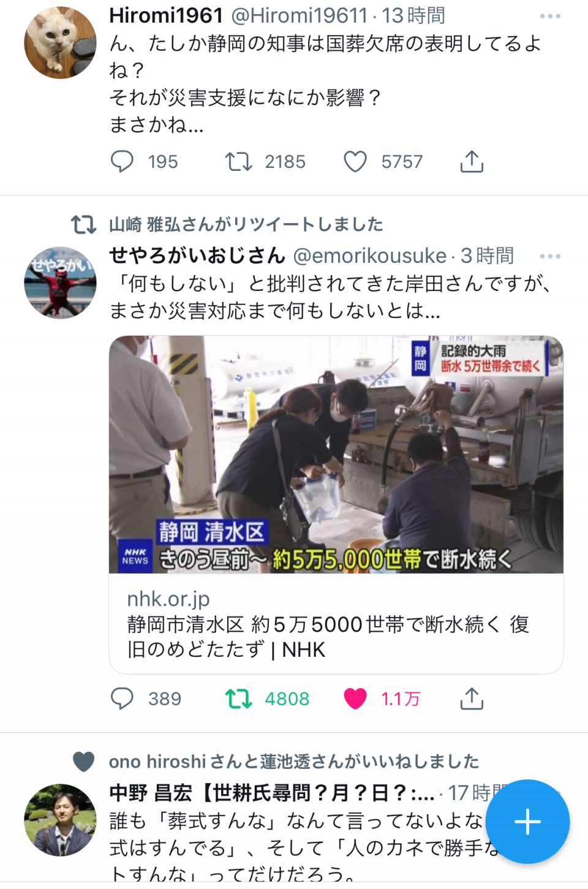The width and height of the screenshot is (588, 889).
Task: Open せやろがいおじさん's profile avatar
Action: 60,283
